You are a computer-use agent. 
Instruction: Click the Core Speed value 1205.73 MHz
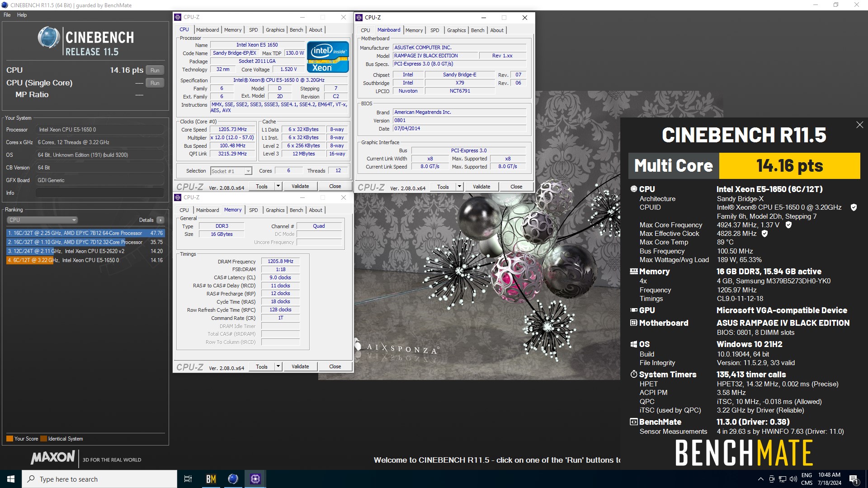232,129
